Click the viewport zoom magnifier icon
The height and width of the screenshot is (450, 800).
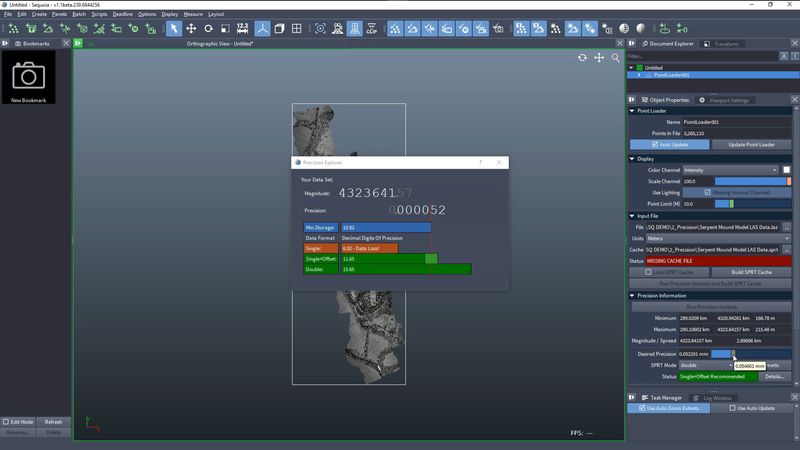pos(616,58)
